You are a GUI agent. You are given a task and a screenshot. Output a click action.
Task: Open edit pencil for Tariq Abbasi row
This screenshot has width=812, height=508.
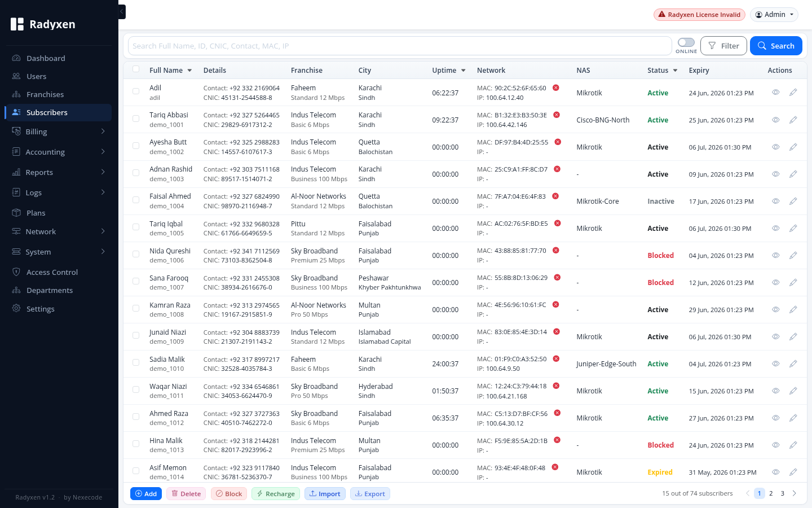[x=793, y=120]
